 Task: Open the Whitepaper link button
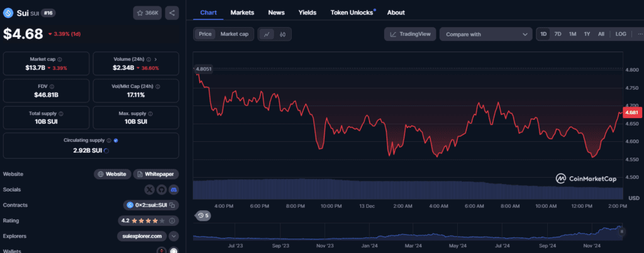[156, 175]
